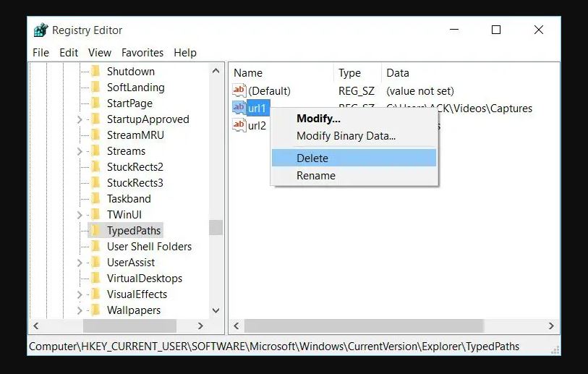Select the (Default) value name
The width and height of the screenshot is (588, 374).
pos(269,90)
